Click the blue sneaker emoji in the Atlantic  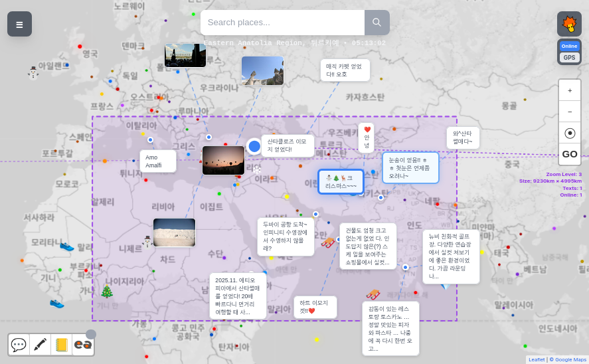point(56,303)
